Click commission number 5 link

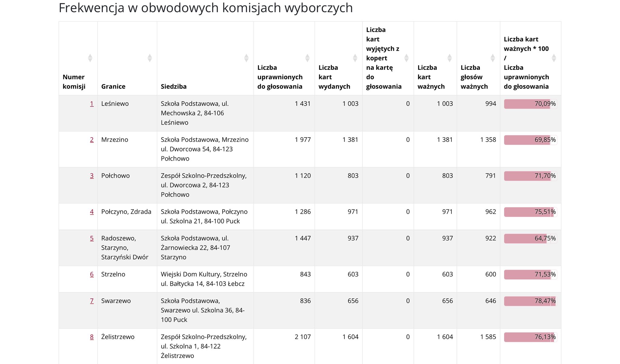pos(92,238)
